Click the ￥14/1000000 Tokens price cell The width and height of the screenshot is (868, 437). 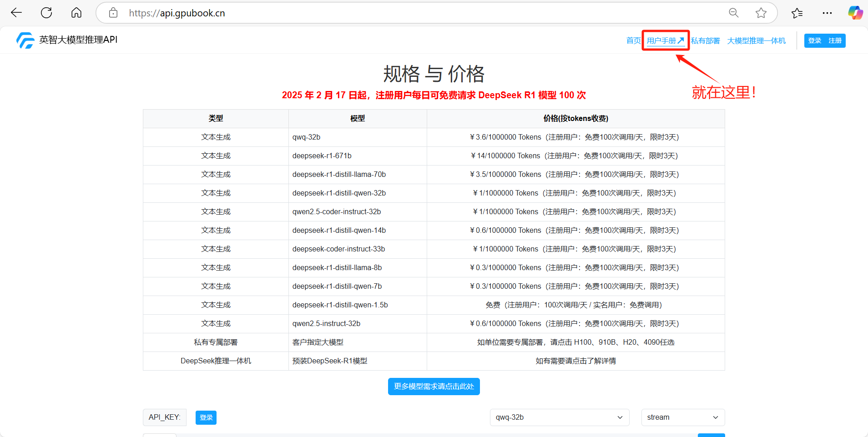(575, 156)
